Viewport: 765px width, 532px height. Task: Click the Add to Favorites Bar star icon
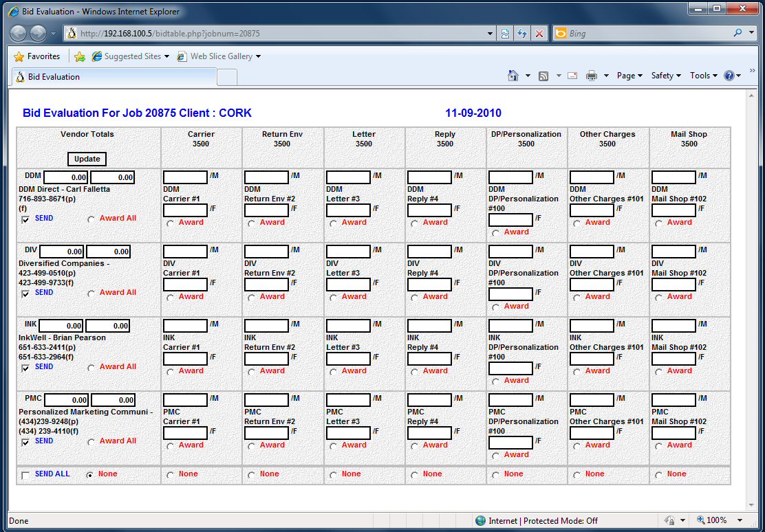pos(80,56)
